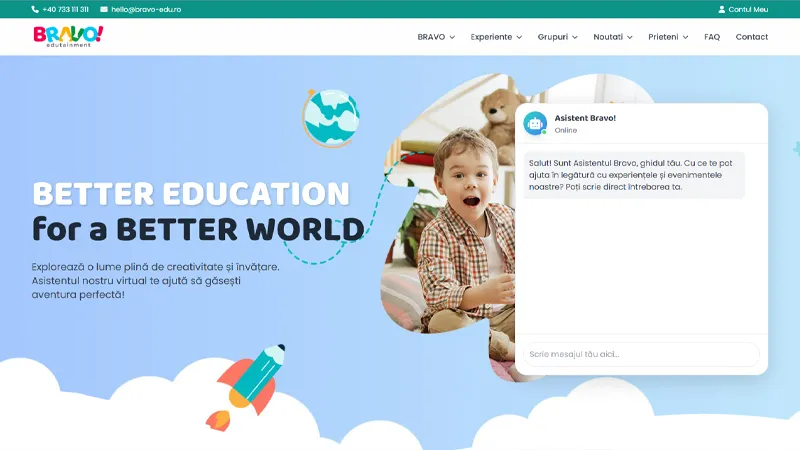The width and height of the screenshot is (800, 450).
Task: Go to the Contact page
Action: click(752, 37)
